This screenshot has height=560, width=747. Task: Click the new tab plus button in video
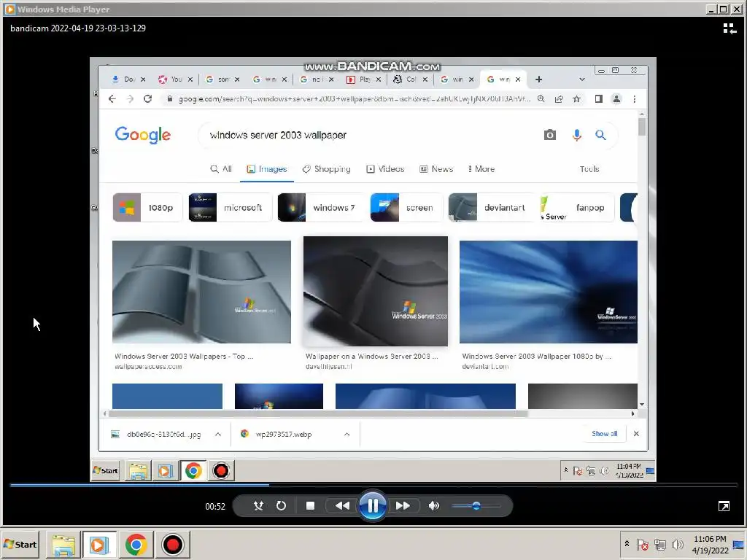point(539,79)
